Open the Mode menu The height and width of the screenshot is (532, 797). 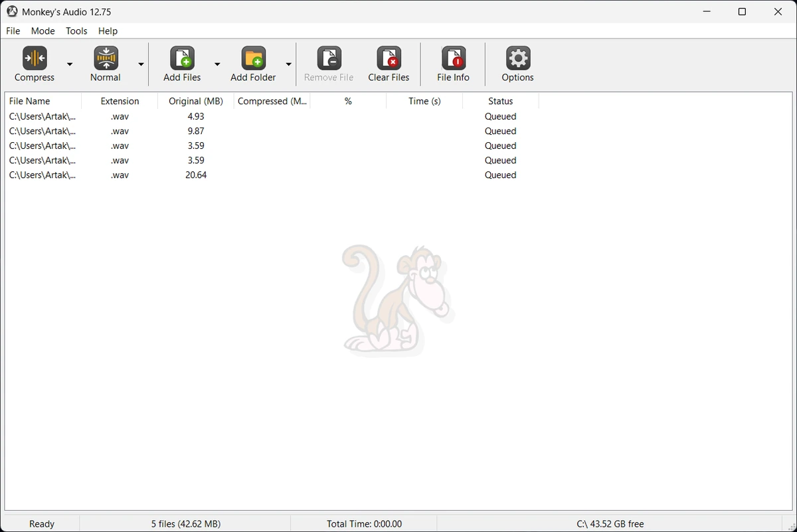(x=43, y=31)
